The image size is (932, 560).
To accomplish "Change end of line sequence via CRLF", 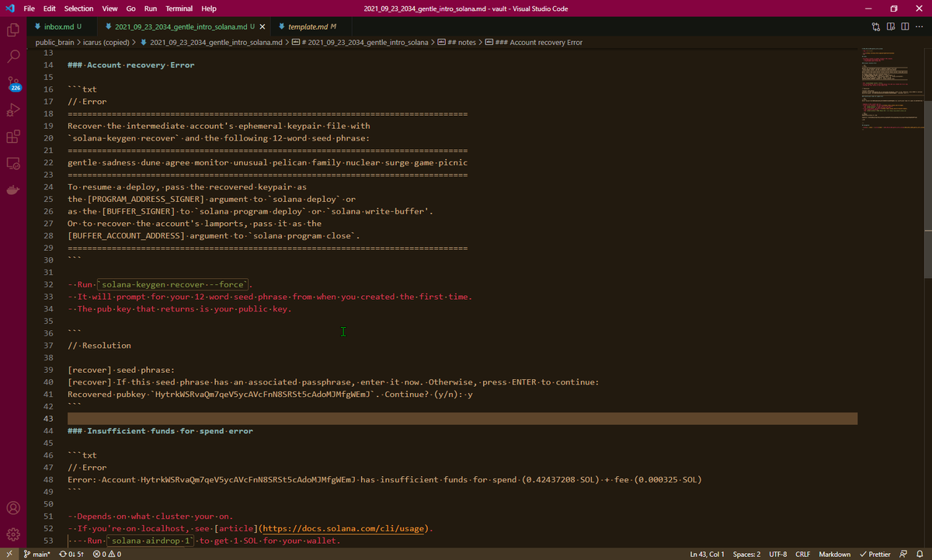I will pos(802,555).
